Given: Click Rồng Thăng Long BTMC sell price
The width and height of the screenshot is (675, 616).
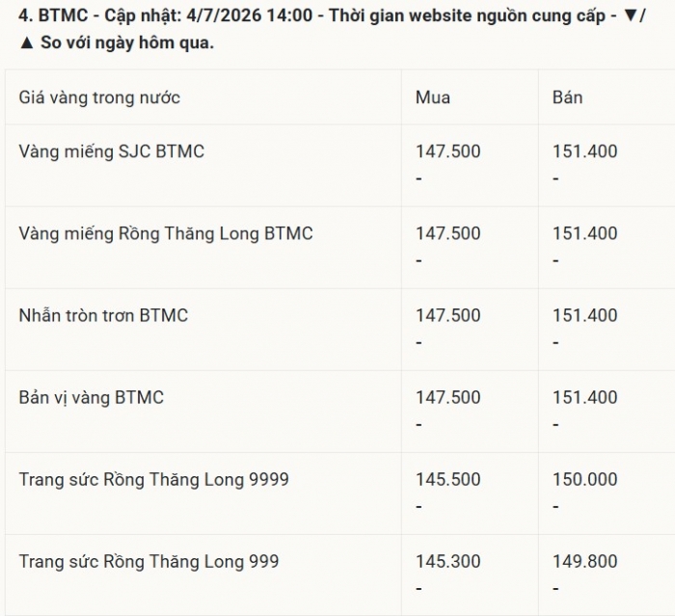Looking at the screenshot, I should click(584, 233).
